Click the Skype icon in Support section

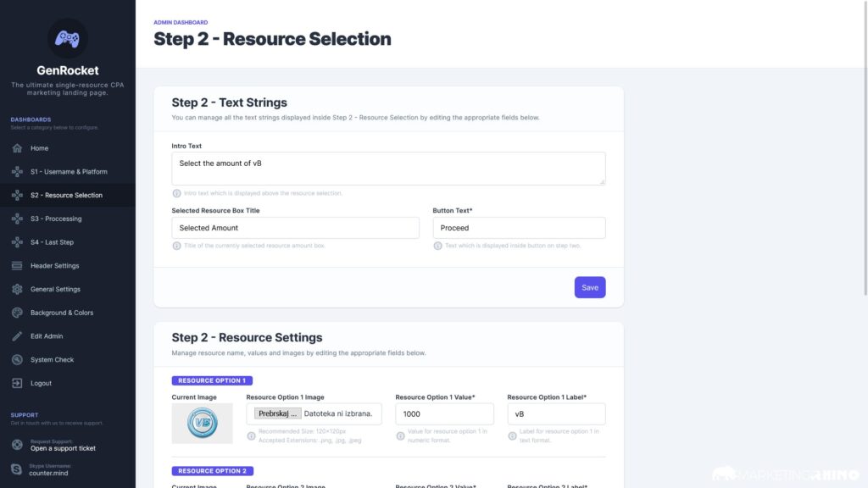point(17,469)
